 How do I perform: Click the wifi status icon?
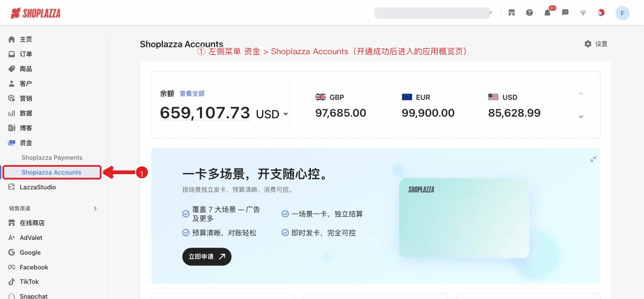point(583,13)
